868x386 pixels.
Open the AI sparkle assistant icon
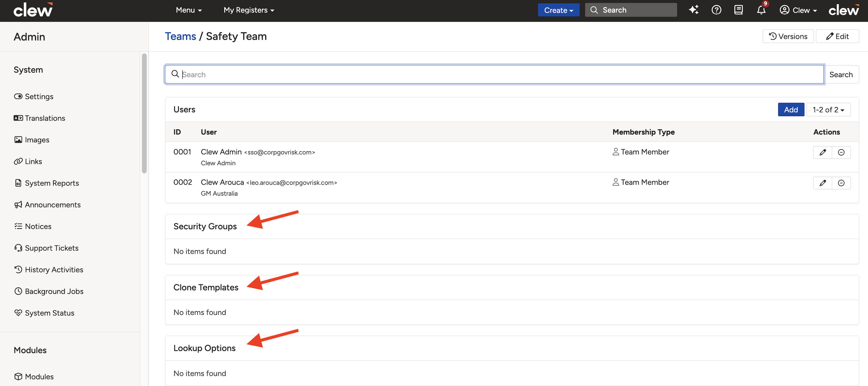(693, 10)
